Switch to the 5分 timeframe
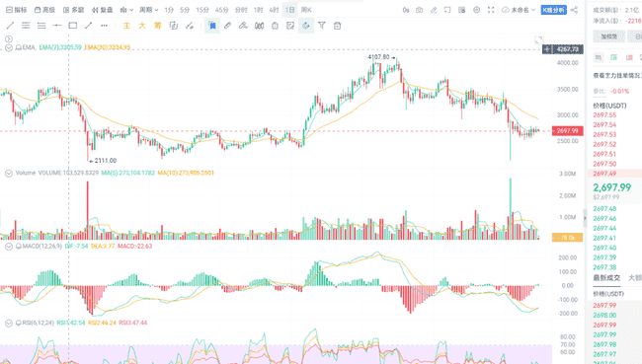This screenshot has width=642, height=364. 185,10
